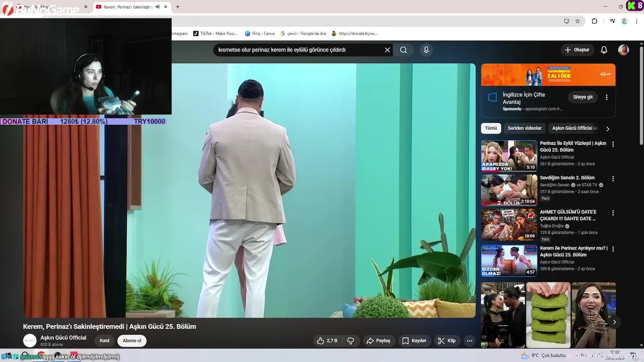Image resolution: width=644 pixels, height=362 pixels.
Task: Open Kerem ile Perinaz Ayrılıyor mu thumbnail
Action: 509,260
